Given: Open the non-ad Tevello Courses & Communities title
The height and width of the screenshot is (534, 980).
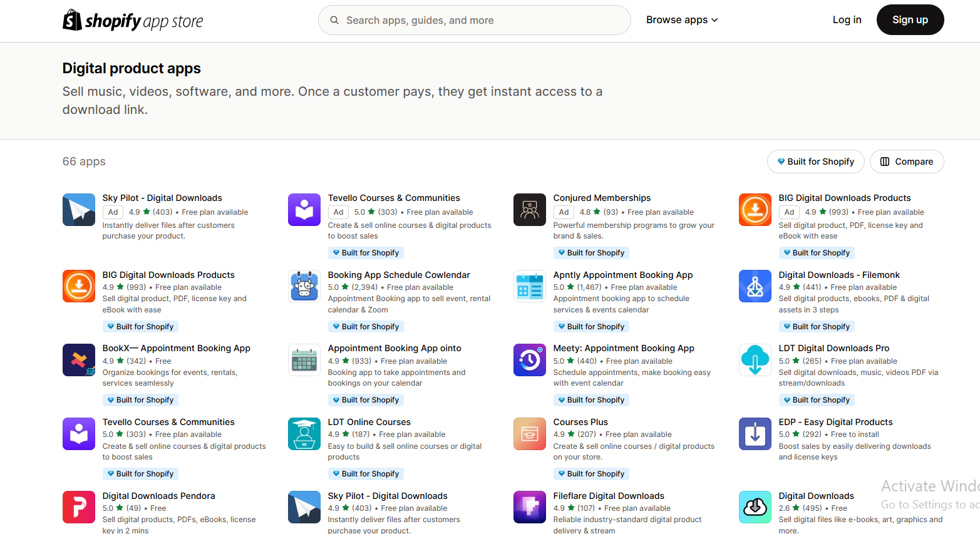Looking at the screenshot, I should 168,422.
